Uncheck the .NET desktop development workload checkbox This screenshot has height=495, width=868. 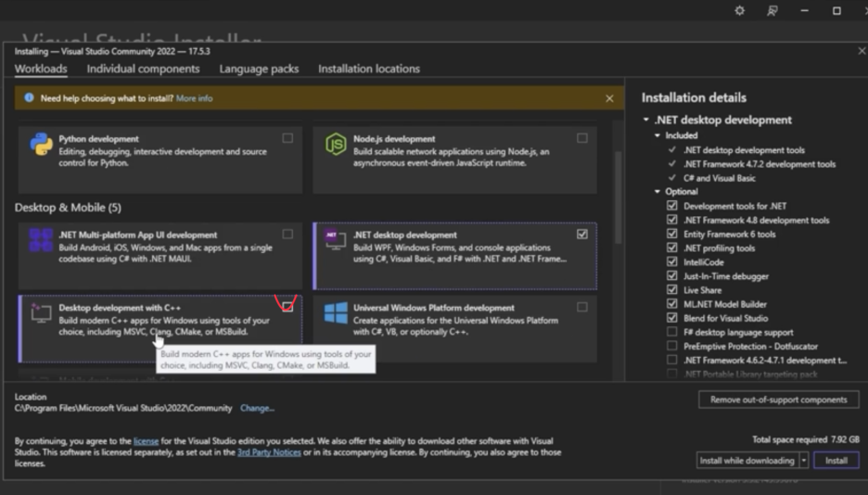[x=581, y=234]
